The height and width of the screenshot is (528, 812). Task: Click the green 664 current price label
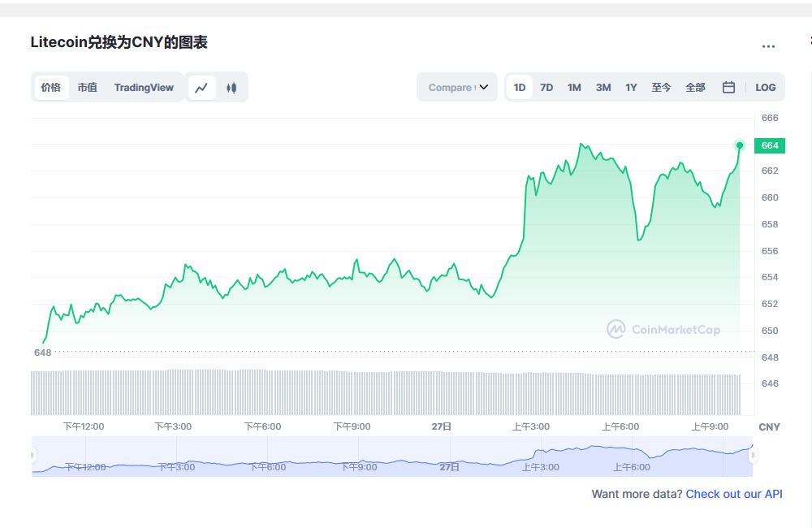[770, 145]
